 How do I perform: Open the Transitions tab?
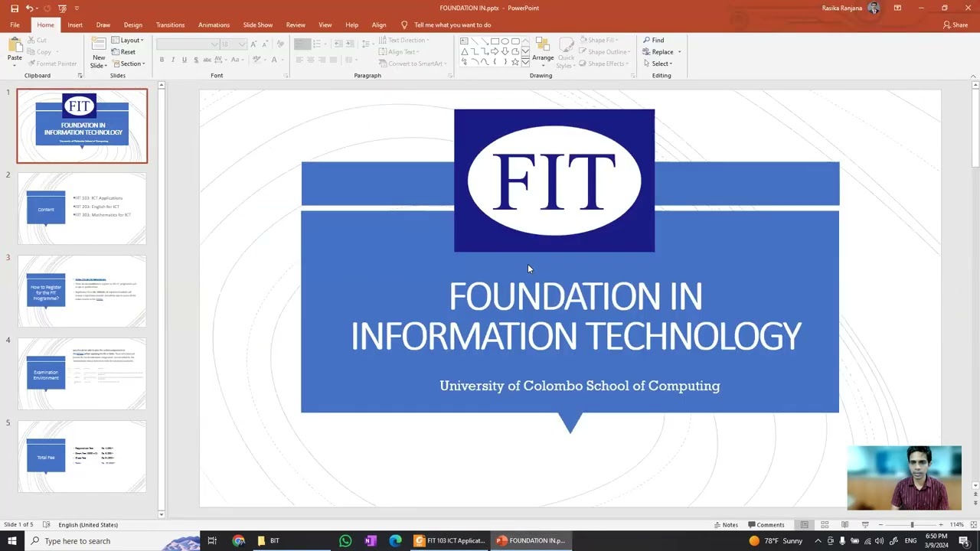click(170, 24)
